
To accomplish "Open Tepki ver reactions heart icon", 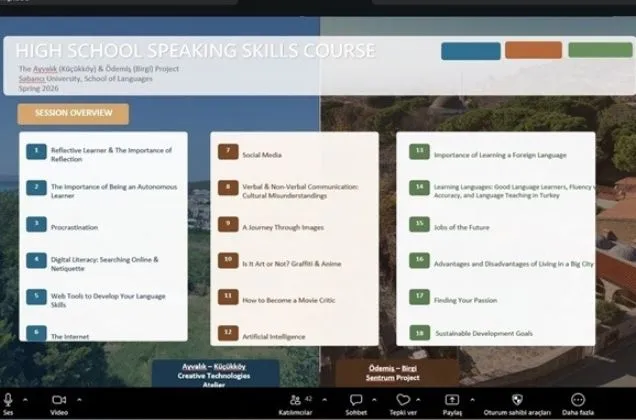I will tap(403, 400).
